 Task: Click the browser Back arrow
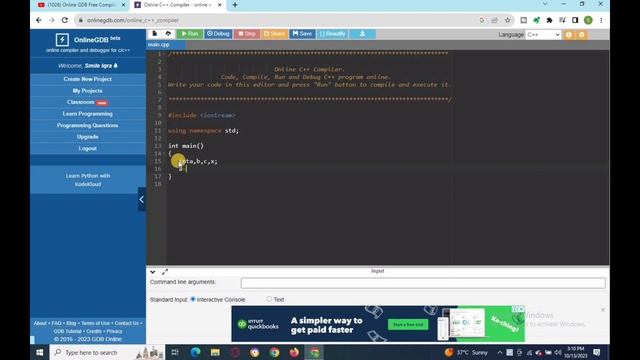pyautogui.click(x=39, y=20)
